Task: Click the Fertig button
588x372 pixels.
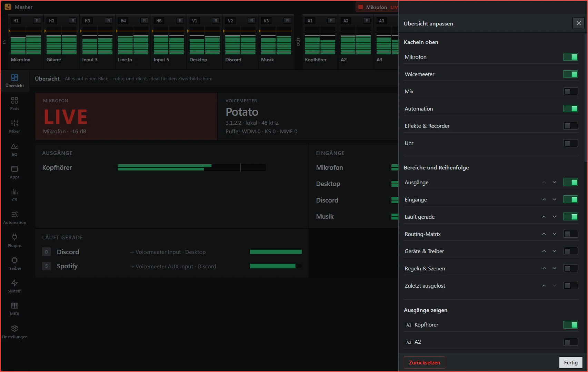Action: [571, 362]
